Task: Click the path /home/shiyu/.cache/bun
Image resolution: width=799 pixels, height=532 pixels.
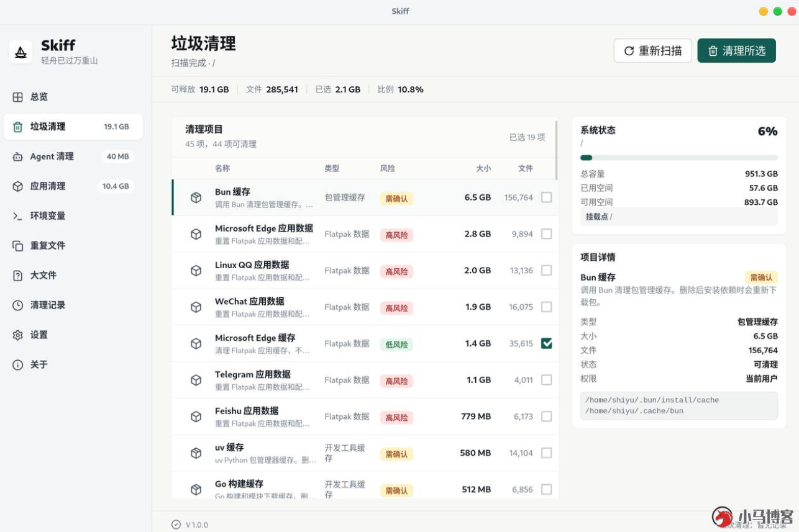Action: pos(634,411)
